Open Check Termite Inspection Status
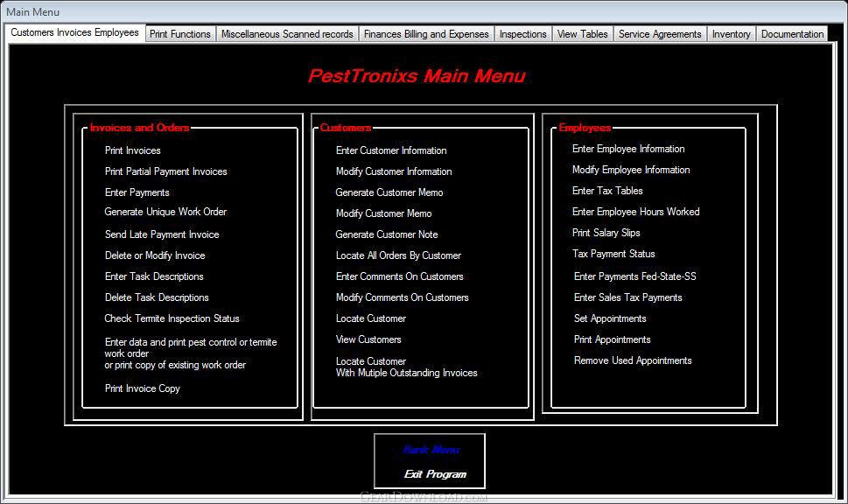 (x=172, y=319)
